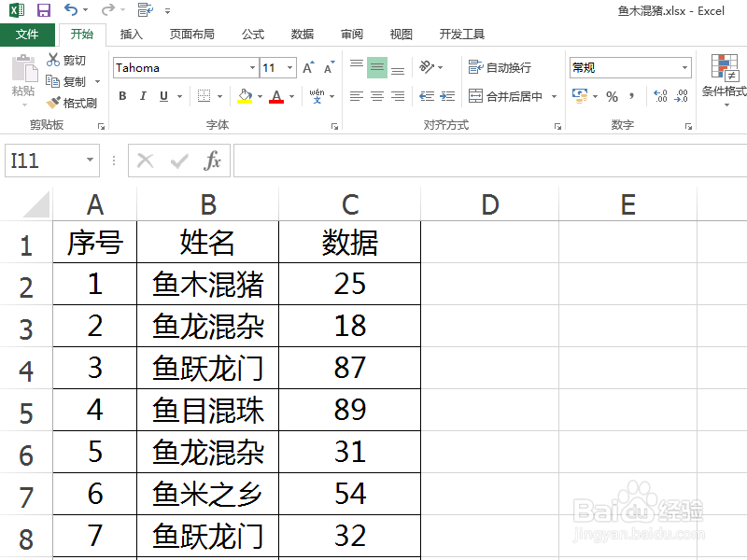
Task: Switch to the 公式 Formulas tab
Action: (x=253, y=35)
